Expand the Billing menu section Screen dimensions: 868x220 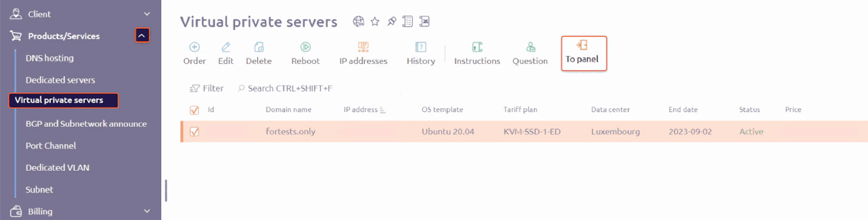(x=147, y=211)
